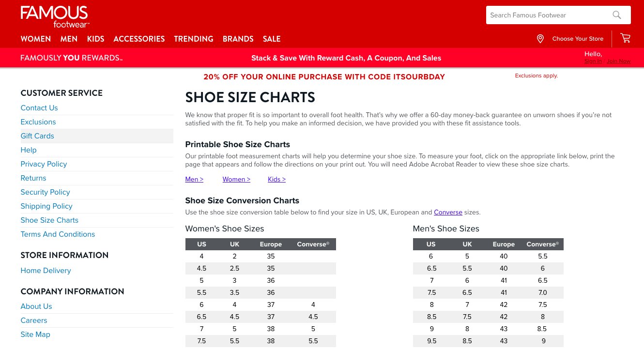The image size is (644, 350).
Task: Open the Careers link under Company Information
Action: point(34,320)
